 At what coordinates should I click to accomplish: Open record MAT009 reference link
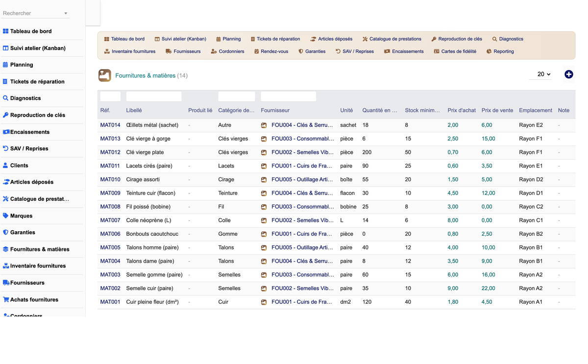pyautogui.click(x=110, y=193)
